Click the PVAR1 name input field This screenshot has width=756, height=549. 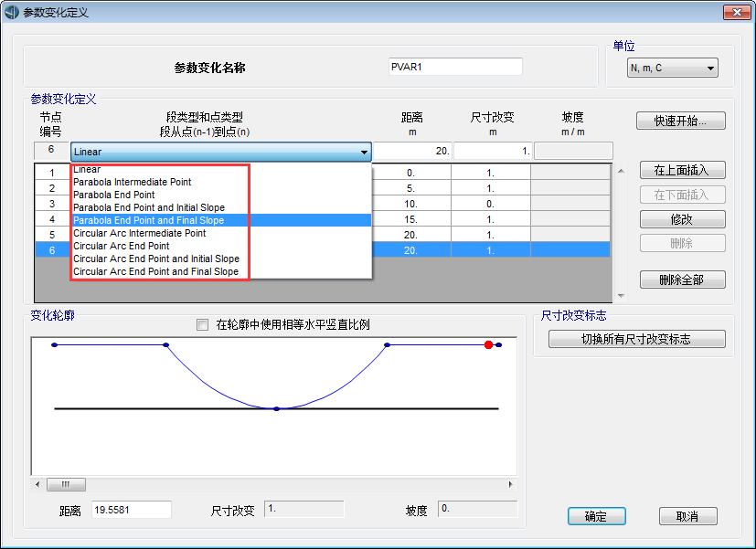click(454, 67)
